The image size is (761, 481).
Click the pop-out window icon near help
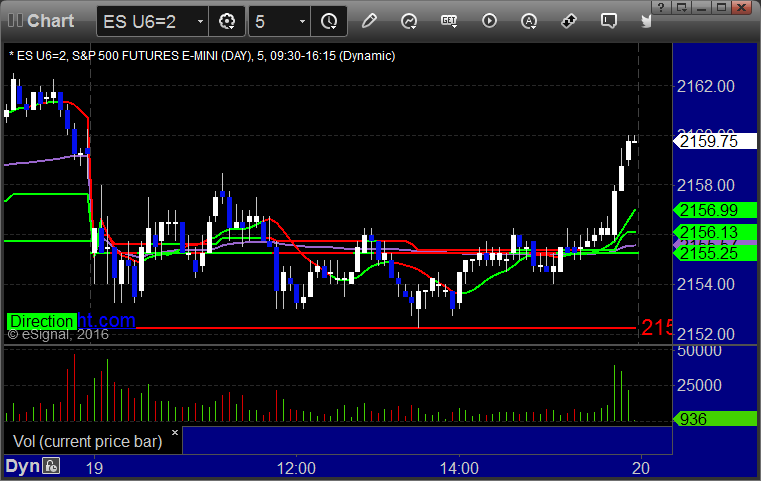tap(681, 7)
